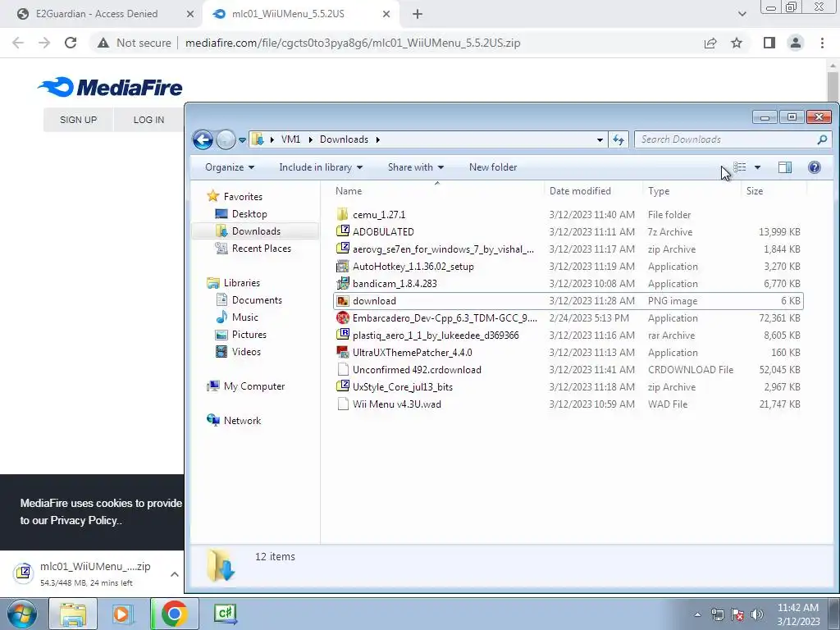840x630 pixels.
Task: Select Recent Places in navigation pane
Action: pyautogui.click(x=262, y=248)
